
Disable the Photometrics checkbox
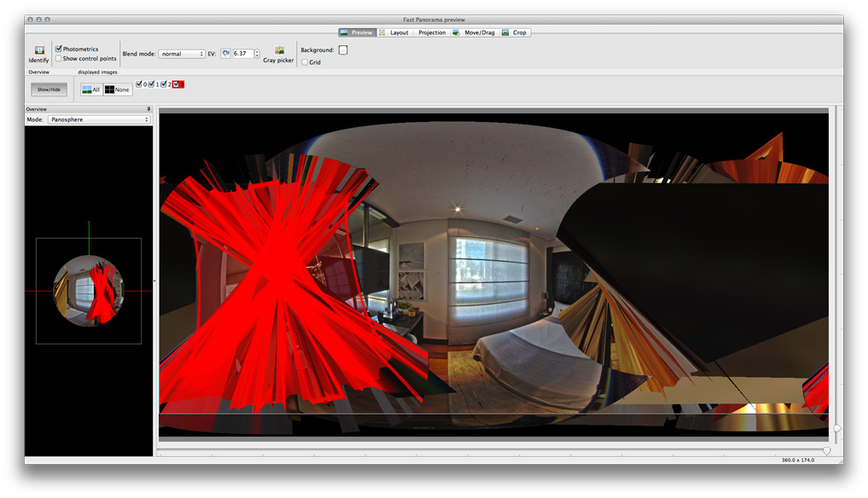(x=59, y=49)
